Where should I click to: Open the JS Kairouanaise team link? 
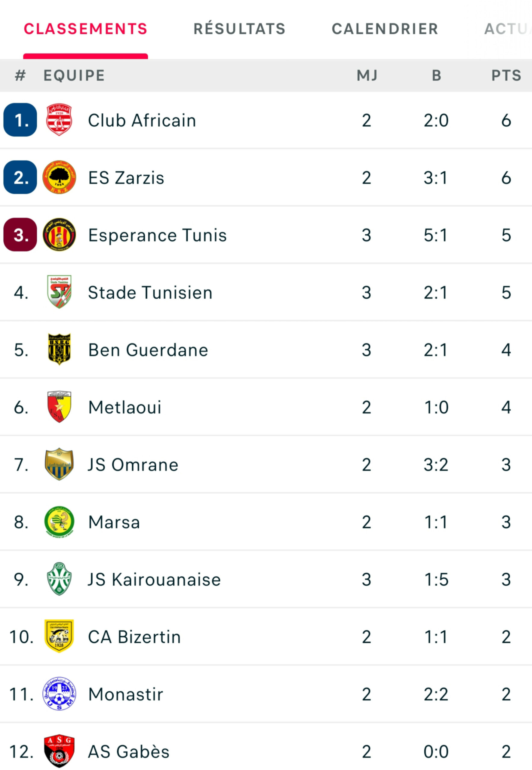[154, 579]
